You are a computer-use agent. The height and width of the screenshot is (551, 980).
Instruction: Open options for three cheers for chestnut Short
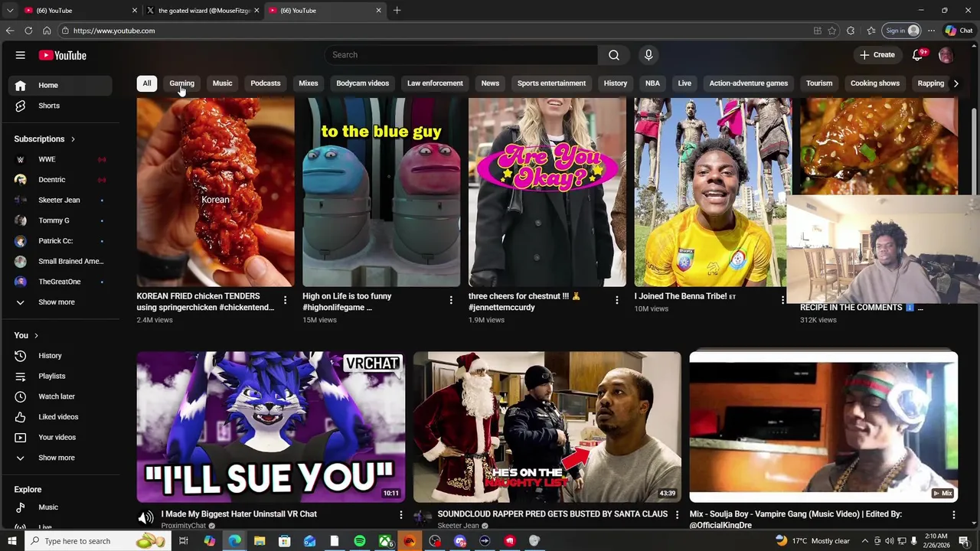pyautogui.click(x=617, y=300)
